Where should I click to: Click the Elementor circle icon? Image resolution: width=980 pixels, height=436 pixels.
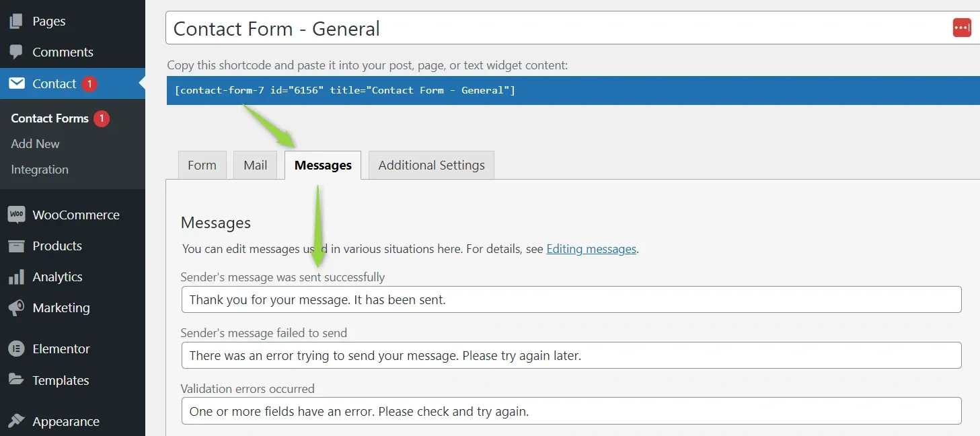pos(16,349)
